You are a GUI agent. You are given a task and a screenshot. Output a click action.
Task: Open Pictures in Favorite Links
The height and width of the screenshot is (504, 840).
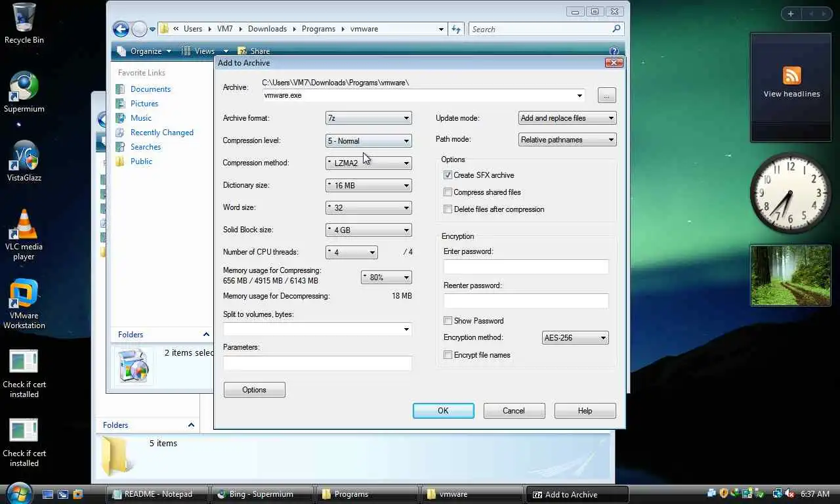coord(144,104)
